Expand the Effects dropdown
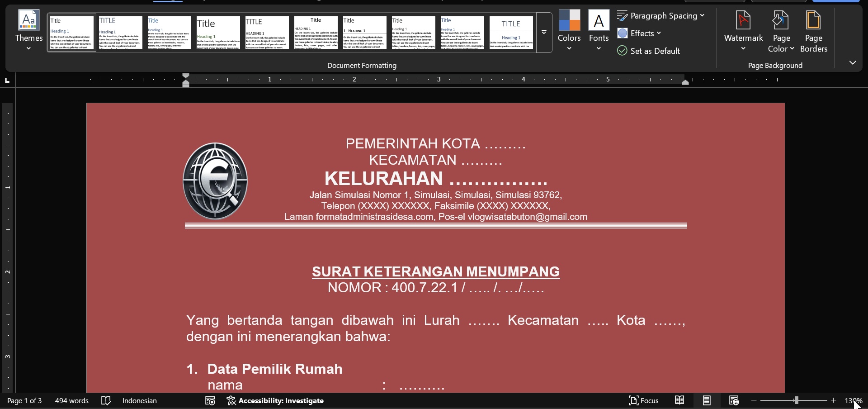868x409 pixels. click(640, 33)
